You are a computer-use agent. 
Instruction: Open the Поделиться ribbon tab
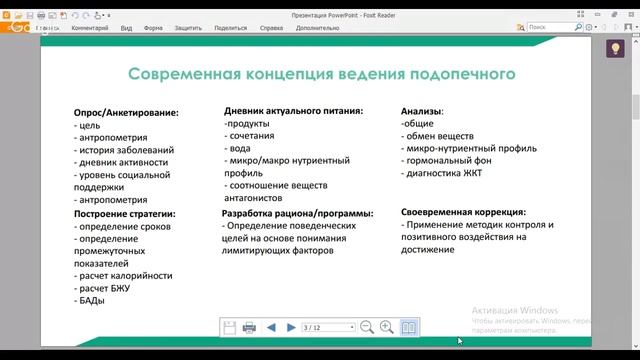pos(231,28)
